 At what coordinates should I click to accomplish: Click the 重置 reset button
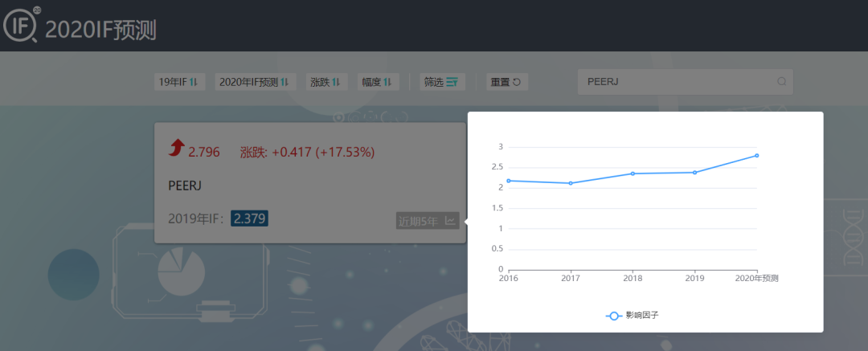[507, 82]
